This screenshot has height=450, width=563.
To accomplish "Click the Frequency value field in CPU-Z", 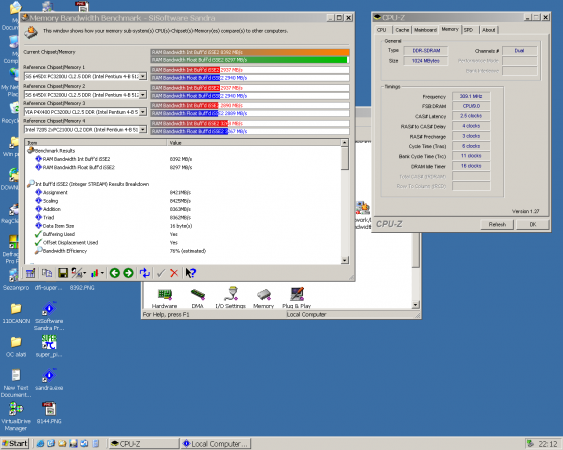I will [x=471, y=96].
